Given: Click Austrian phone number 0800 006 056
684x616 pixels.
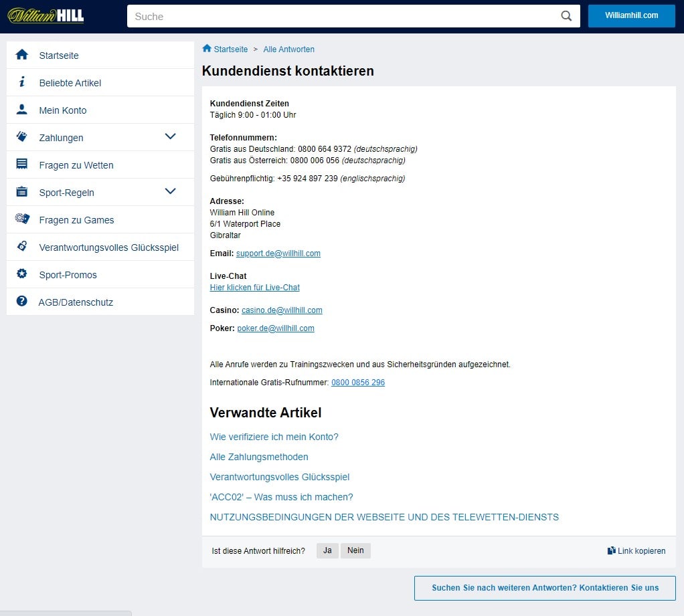Looking at the screenshot, I should coord(315,161).
